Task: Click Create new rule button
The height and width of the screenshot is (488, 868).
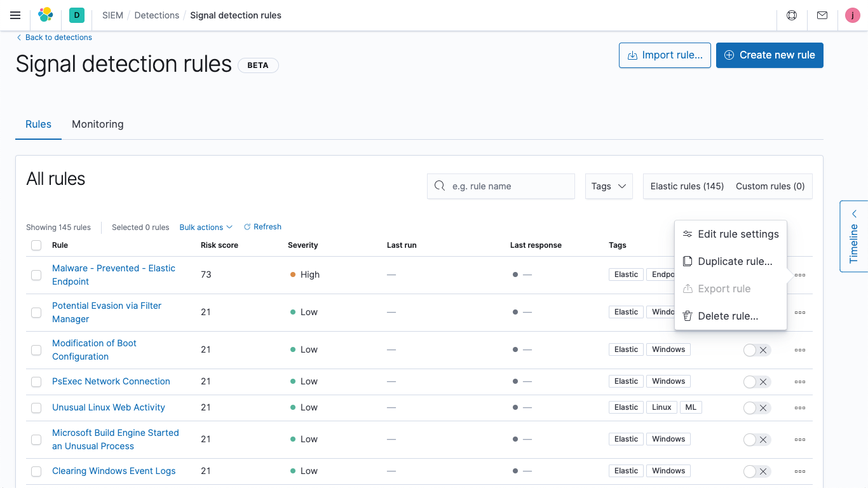Action: [770, 55]
